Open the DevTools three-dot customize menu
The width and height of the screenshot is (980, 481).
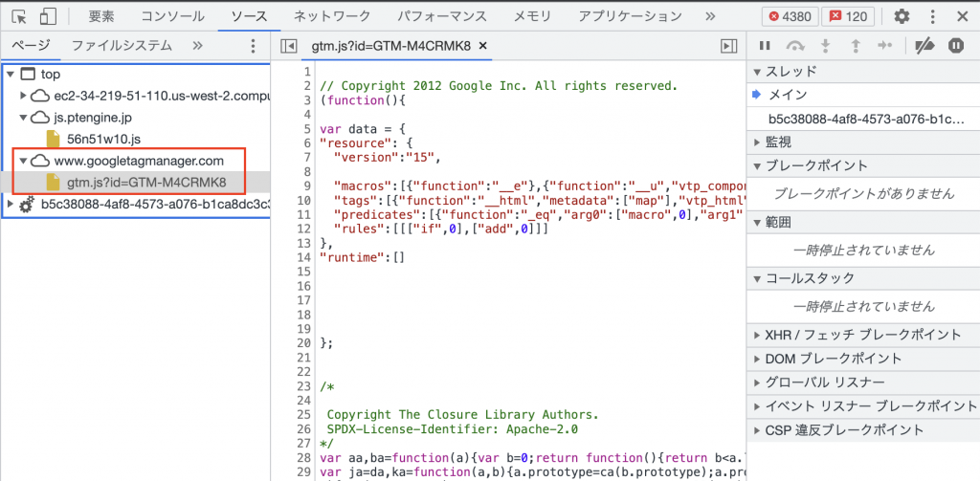(x=932, y=16)
